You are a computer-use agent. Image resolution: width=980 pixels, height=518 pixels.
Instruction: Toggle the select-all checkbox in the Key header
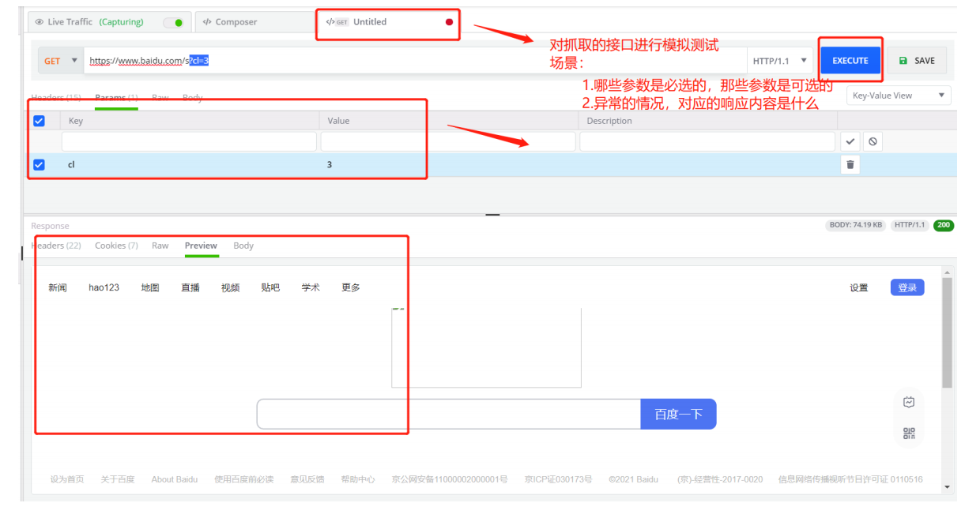pyautogui.click(x=39, y=121)
